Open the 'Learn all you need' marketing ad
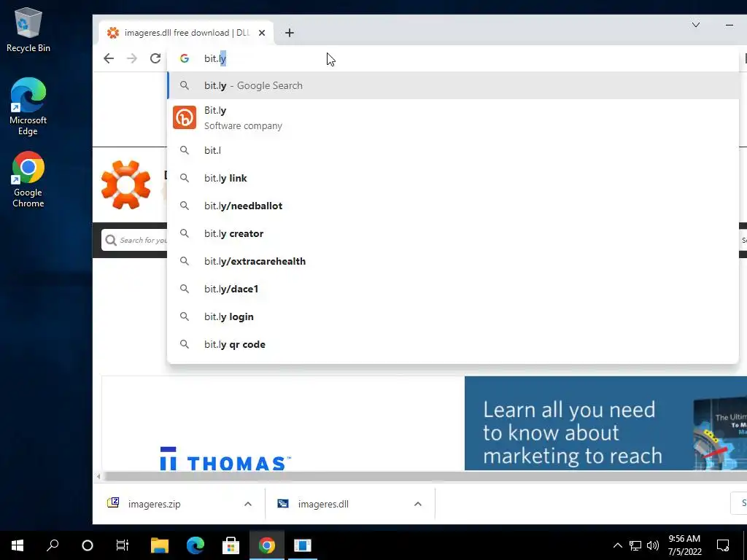Screen dimensions: 747x560 coord(605,424)
